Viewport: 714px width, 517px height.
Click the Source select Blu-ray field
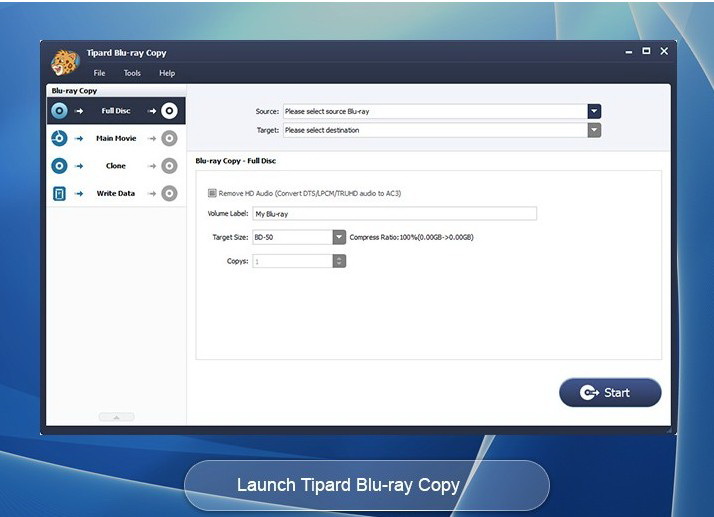click(435, 111)
